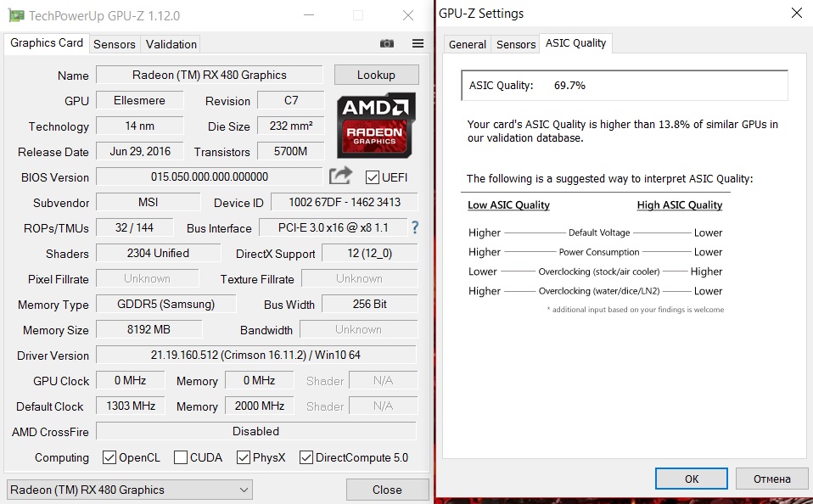813x504 pixels.
Task: Click the Default Voltage row label
Action: pos(599,232)
